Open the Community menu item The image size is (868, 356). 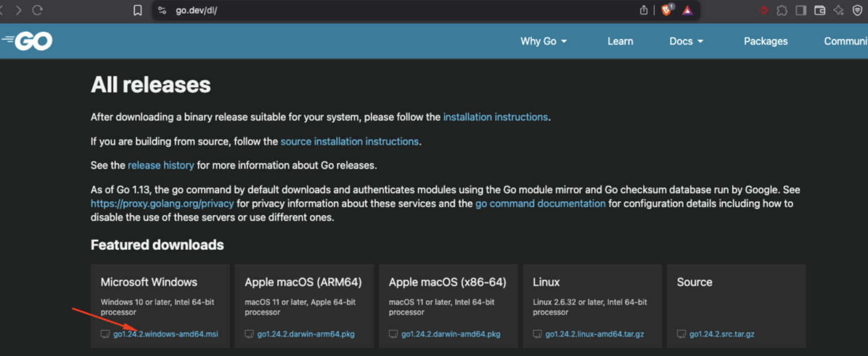pyautogui.click(x=846, y=41)
